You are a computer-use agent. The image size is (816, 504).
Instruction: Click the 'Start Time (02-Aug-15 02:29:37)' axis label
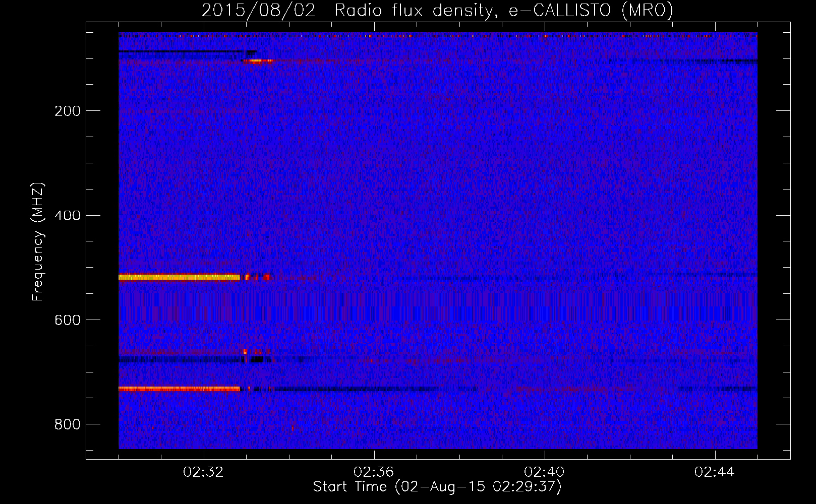437,486
